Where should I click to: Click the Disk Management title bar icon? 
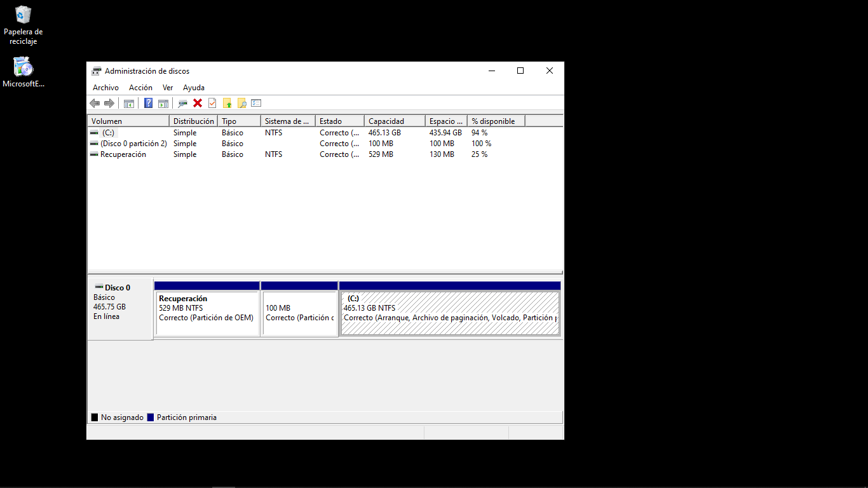click(97, 71)
